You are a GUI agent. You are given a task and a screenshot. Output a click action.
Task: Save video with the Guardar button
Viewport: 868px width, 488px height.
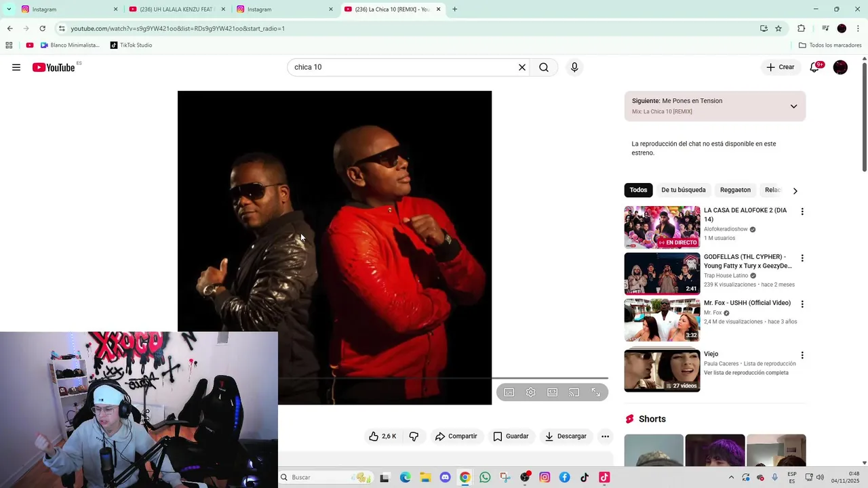pyautogui.click(x=511, y=436)
